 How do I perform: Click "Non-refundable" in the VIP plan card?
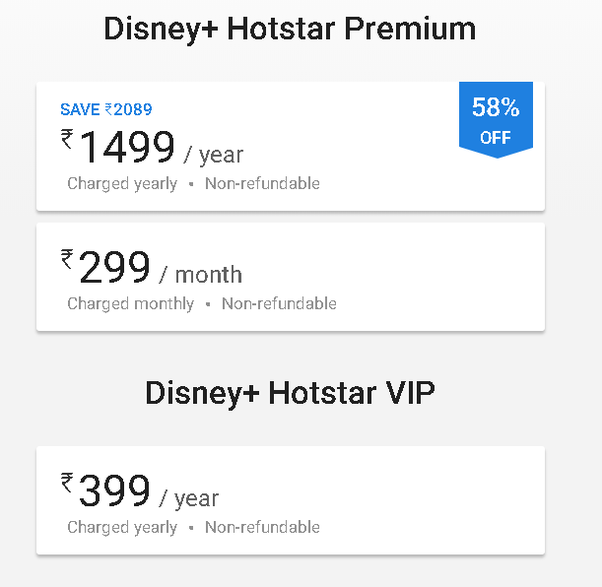pyautogui.click(x=262, y=527)
